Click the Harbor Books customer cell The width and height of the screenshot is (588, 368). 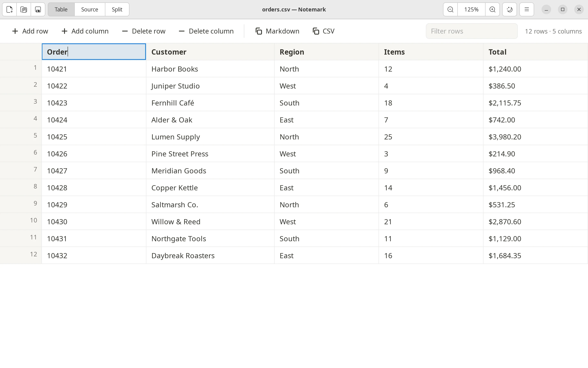pyautogui.click(x=210, y=69)
